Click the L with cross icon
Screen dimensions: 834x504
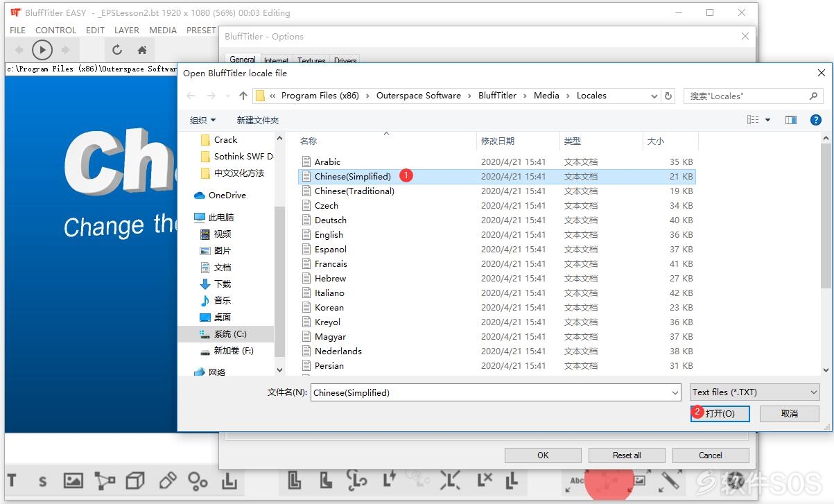pos(484,480)
